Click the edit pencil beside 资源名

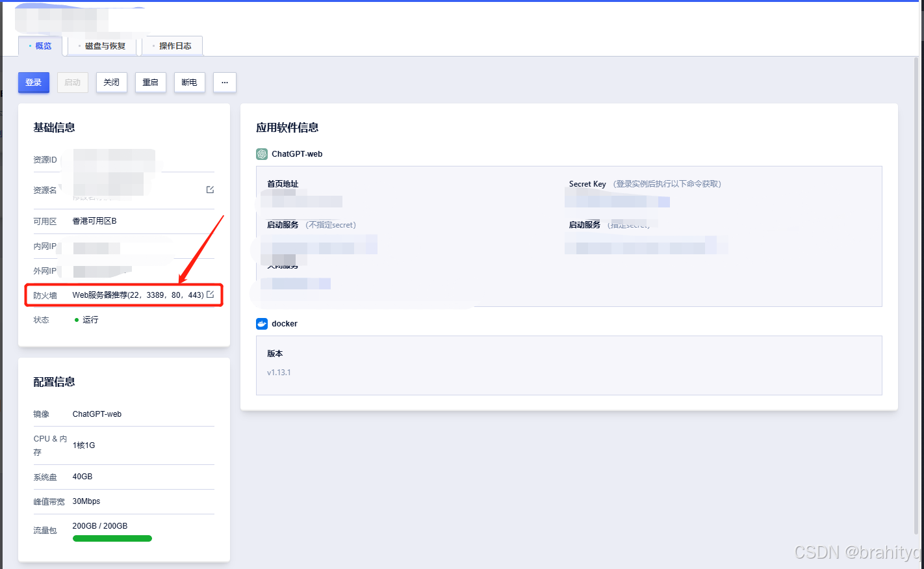pyautogui.click(x=209, y=189)
